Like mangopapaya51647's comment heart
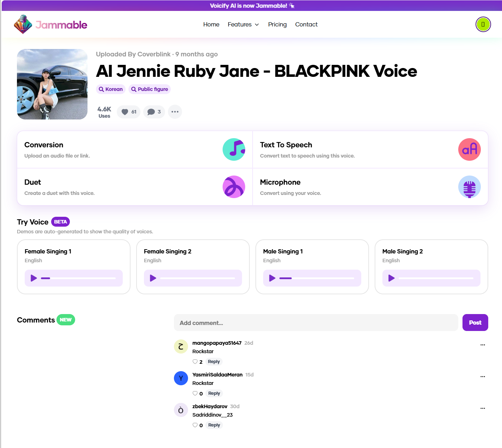This screenshot has height=448, width=502. pyautogui.click(x=195, y=362)
